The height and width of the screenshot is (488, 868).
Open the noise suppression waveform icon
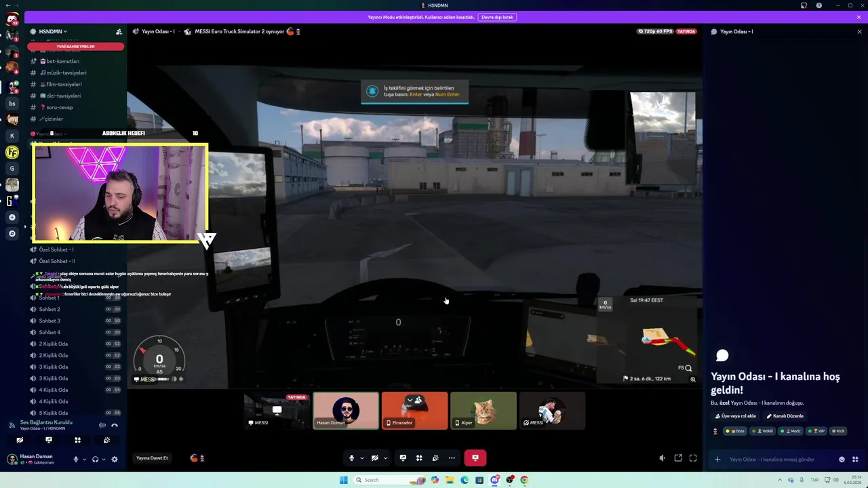click(x=102, y=425)
